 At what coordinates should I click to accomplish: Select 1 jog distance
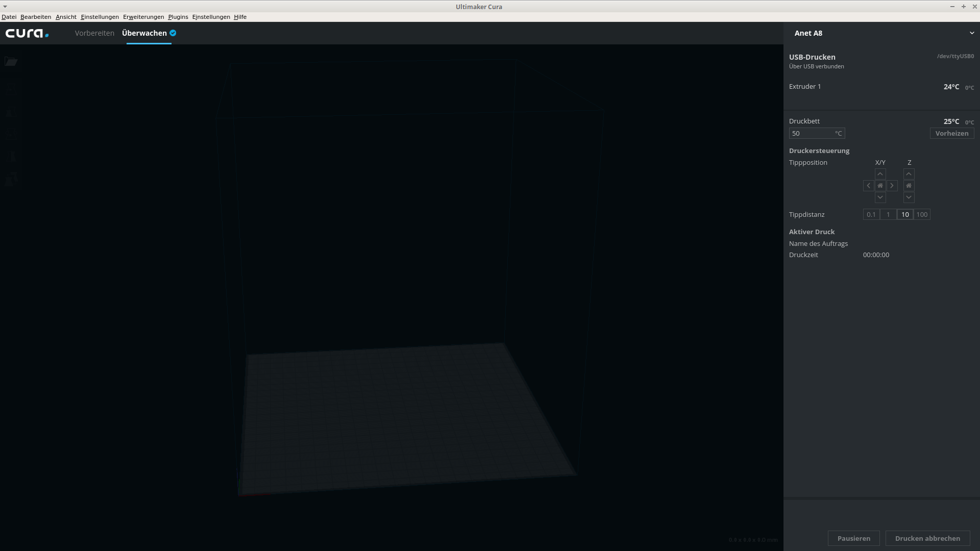click(x=888, y=215)
